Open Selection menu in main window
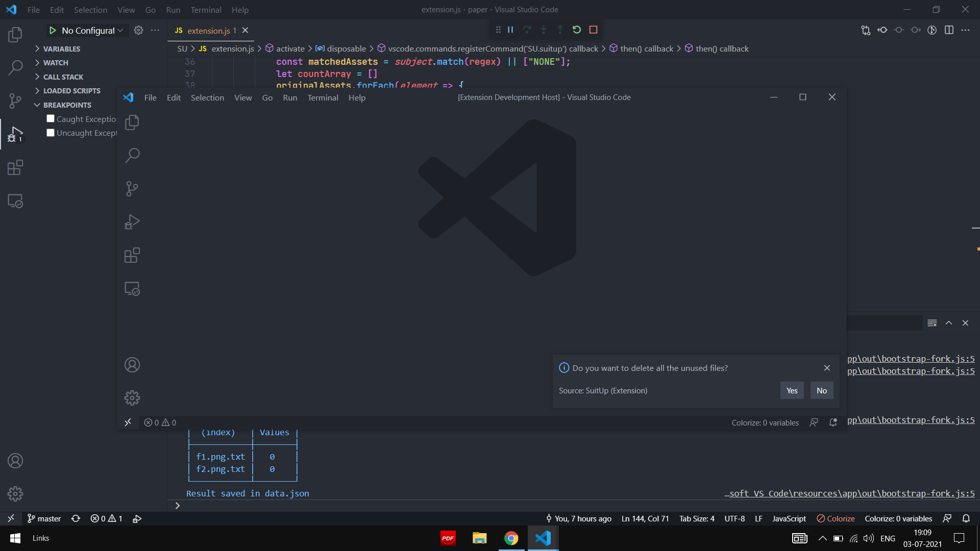 click(x=90, y=10)
